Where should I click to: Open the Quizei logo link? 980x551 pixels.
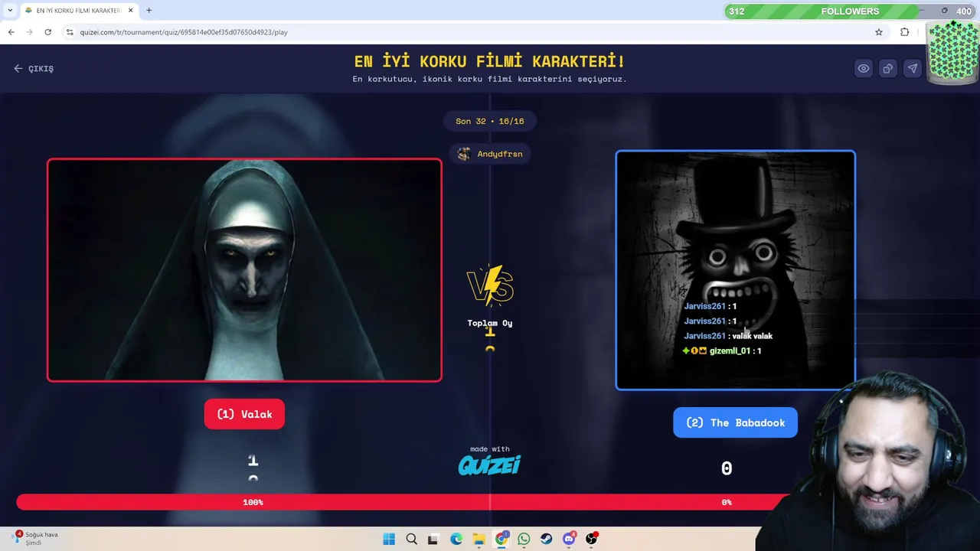click(x=490, y=465)
